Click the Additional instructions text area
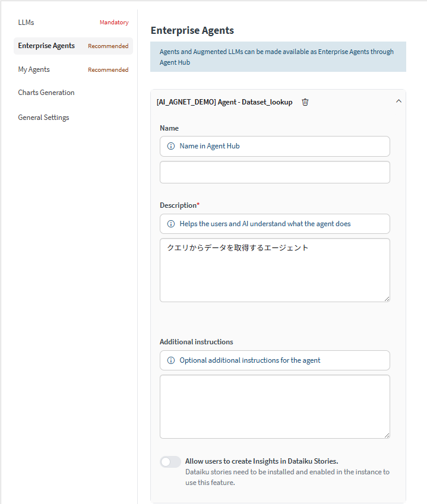Viewport: 427px width, 504px height. pyautogui.click(x=274, y=407)
